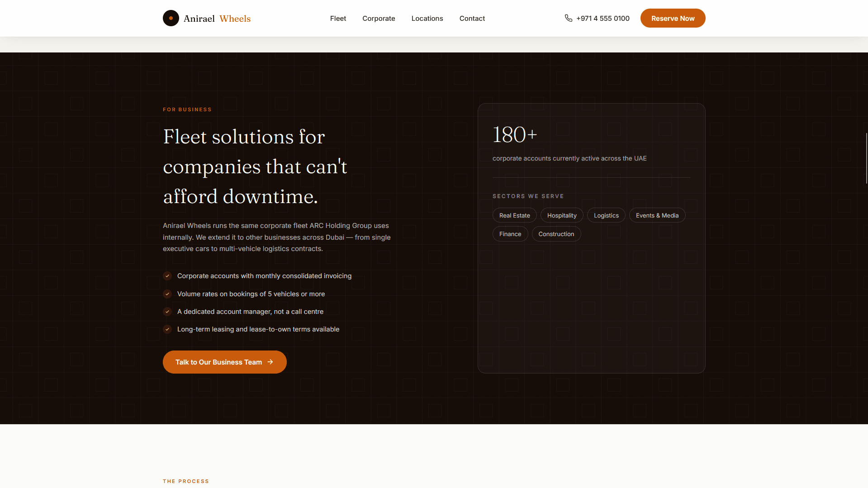Click 'Volume rates on bookings' text
868x488 pixels.
click(x=251, y=294)
